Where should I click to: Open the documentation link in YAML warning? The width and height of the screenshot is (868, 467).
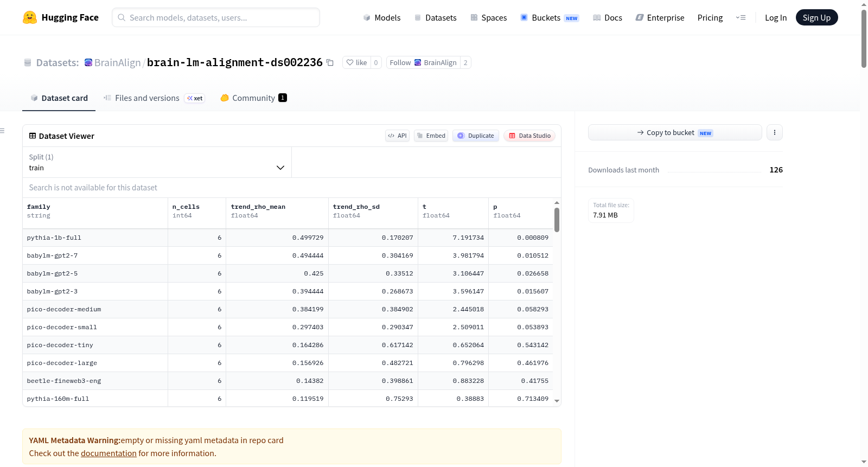(x=108, y=453)
